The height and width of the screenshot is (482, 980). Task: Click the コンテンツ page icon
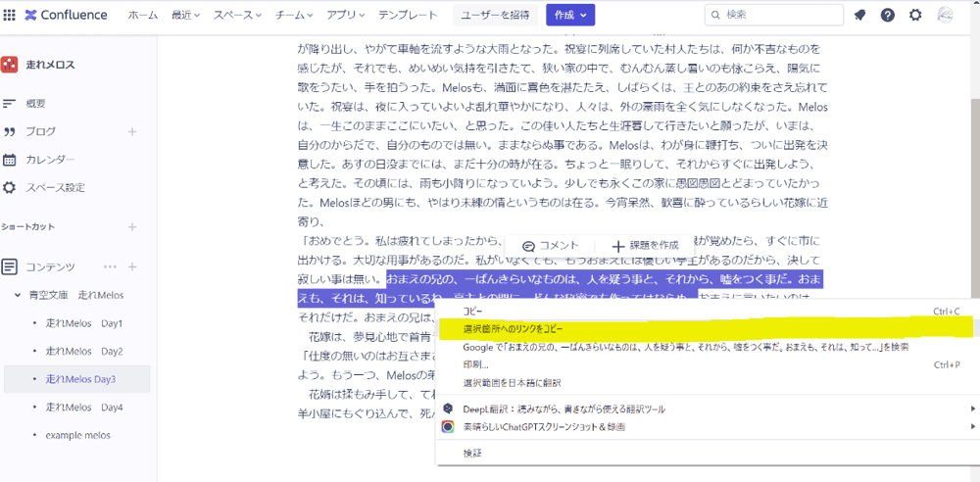10,266
